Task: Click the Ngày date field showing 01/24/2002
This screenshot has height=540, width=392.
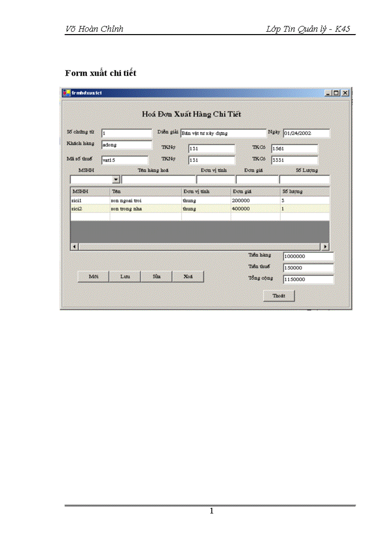Action: pyautogui.click(x=306, y=133)
